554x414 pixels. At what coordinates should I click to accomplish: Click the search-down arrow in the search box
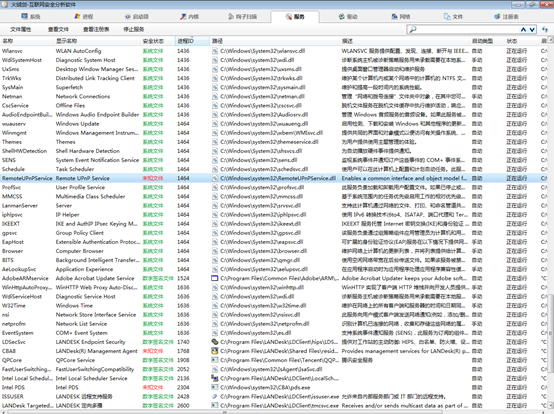pos(532,30)
